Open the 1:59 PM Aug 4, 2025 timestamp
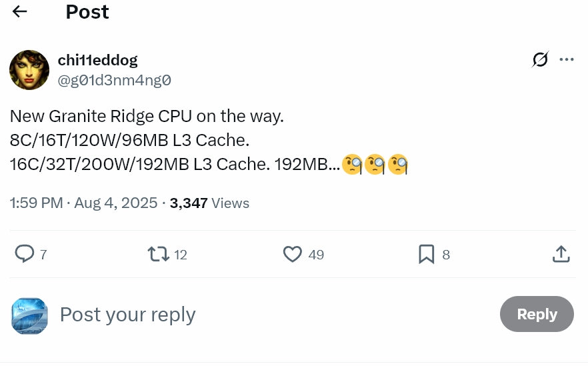Screen dimensions: 588x366 point(83,203)
